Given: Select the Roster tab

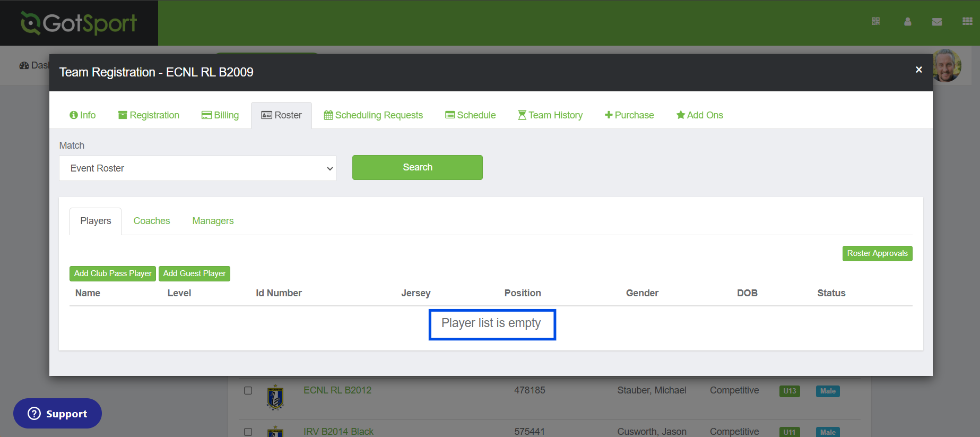Looking at the screenshot, I should pyautogui.click(x=281, y=115).
